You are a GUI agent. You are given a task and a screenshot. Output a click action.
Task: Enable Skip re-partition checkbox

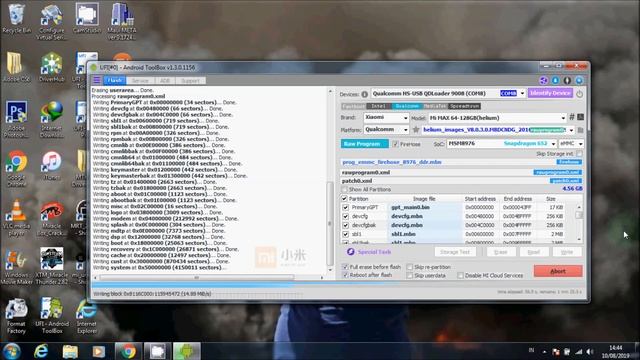pos(409,267)
